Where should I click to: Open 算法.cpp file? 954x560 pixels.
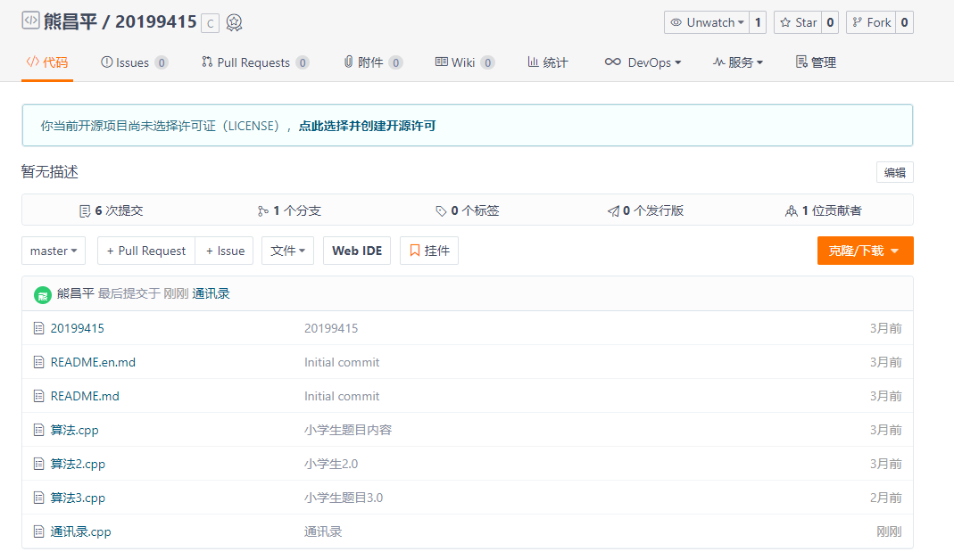74,431
